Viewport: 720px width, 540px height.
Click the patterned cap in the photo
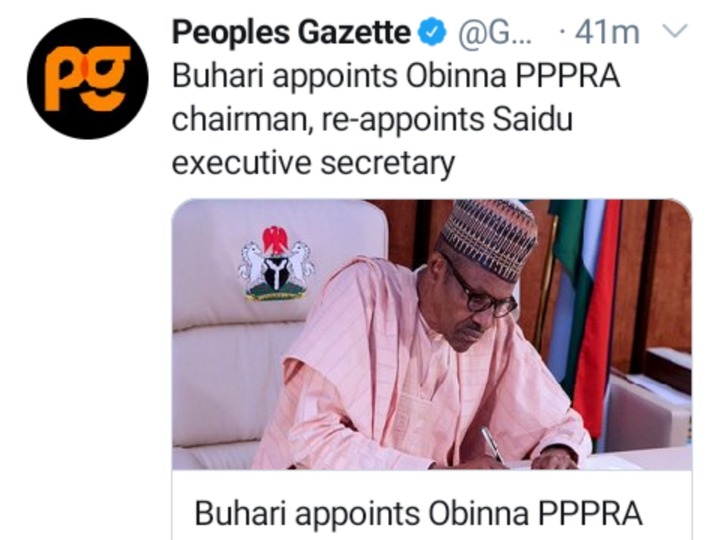pyautogui.click(x=489, y=237)
